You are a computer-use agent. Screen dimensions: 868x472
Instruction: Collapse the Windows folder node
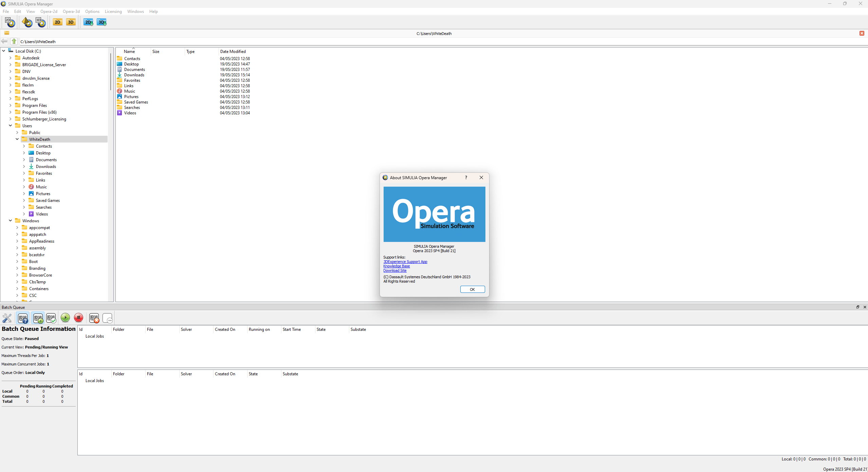tap(11, 221)
